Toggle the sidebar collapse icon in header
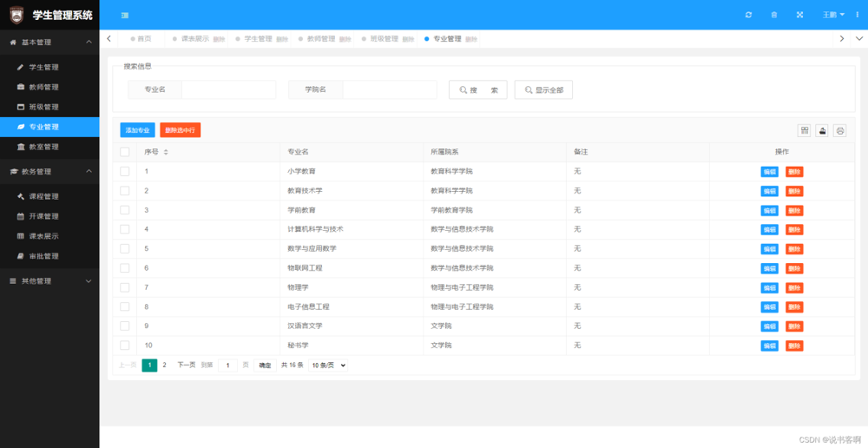Image resolution: width=868 pixels, height=448 pixels. click(125, 15)
